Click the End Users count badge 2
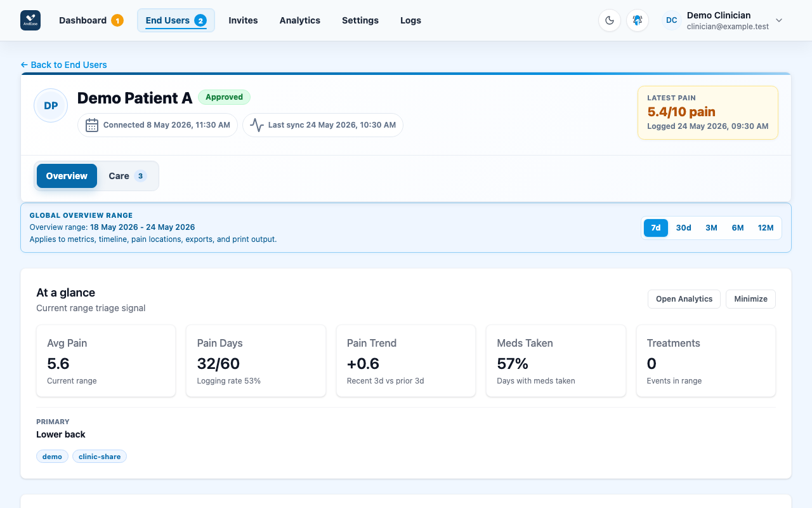 click(200, 20)
